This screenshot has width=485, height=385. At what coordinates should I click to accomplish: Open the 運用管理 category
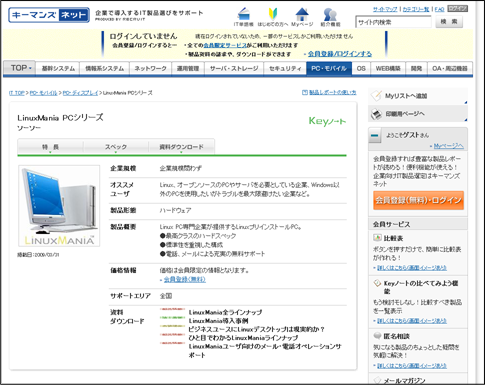pos(188,68)
